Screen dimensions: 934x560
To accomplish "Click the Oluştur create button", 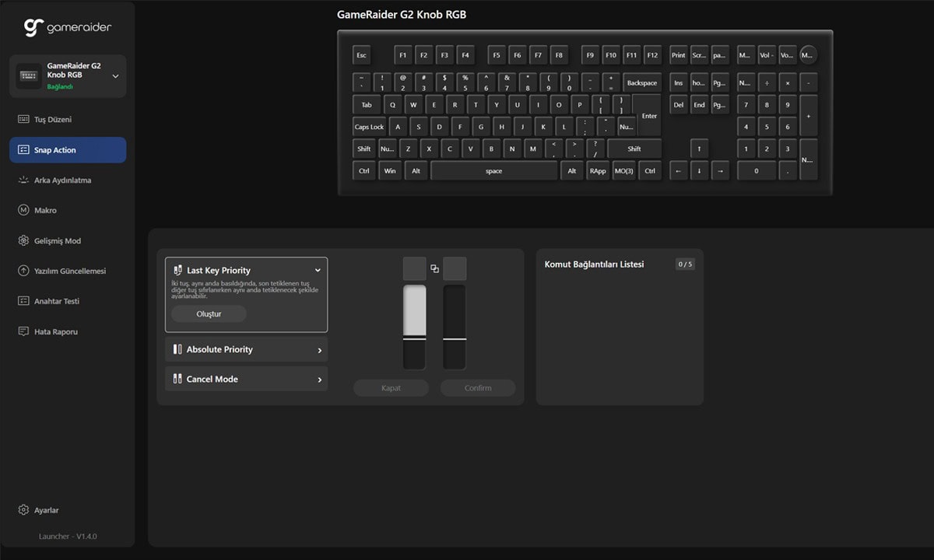I will [209, 314].
